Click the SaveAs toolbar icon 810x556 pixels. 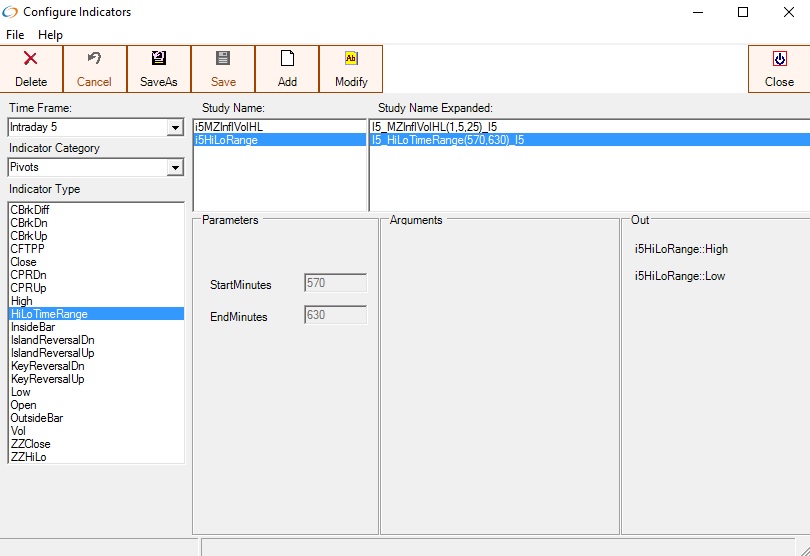coord(159,59)
